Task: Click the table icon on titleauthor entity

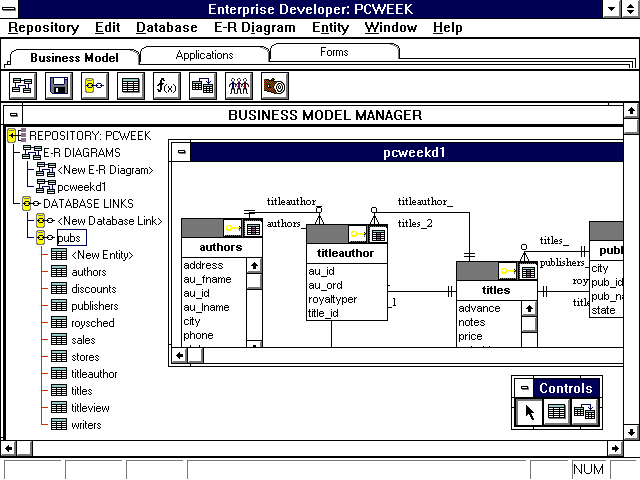Action: tap(378, 234)
